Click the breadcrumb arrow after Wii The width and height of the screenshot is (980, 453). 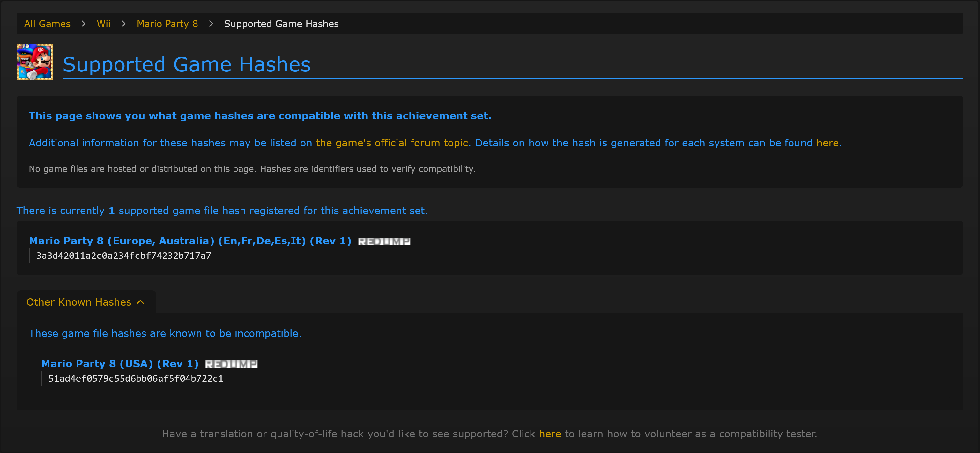[123, 24]
